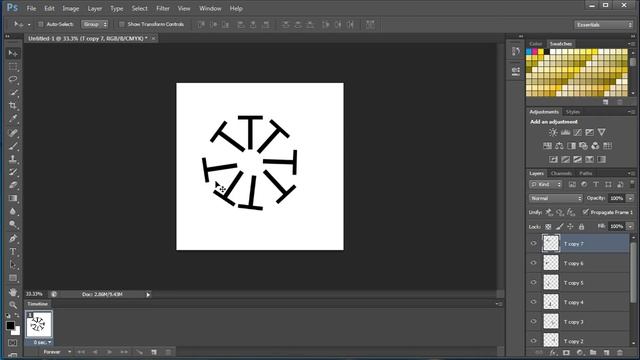Screen dimensions: 640x360
Task: Filter layers by type layers
Action: (x=596, y=184)
